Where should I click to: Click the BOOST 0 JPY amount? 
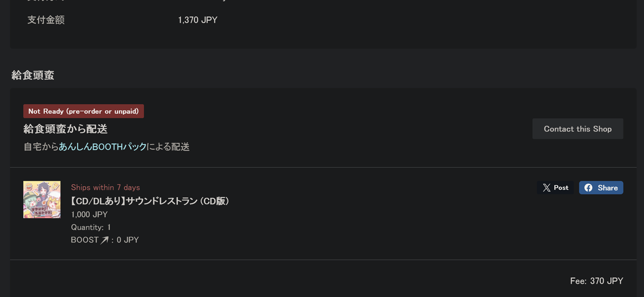point(128,240)
